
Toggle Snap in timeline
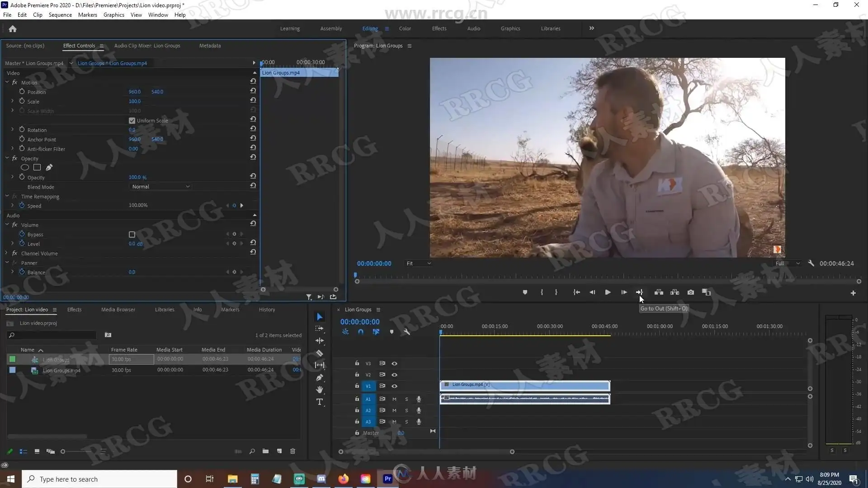pyautogui.click(x=360, y=332)
